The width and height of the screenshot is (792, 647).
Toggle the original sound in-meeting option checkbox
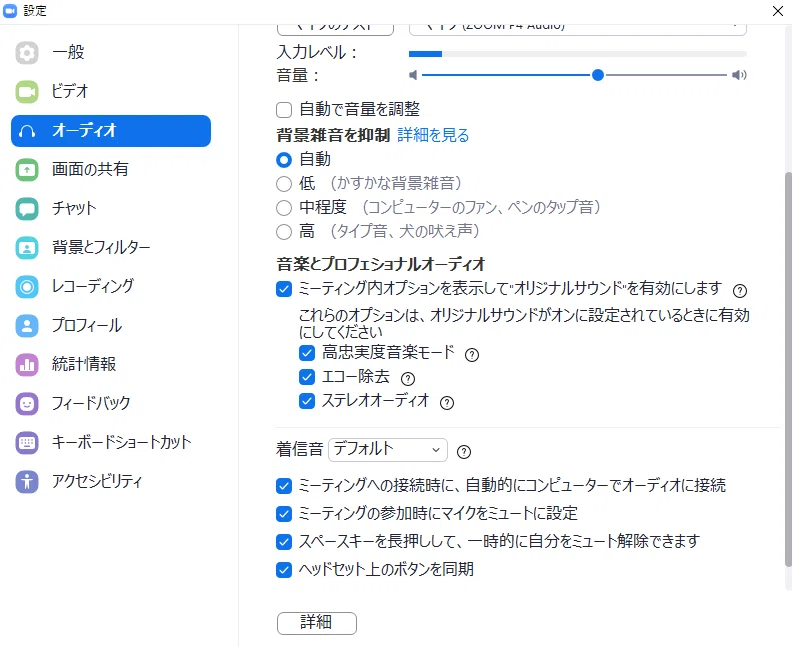pos(284,289)
